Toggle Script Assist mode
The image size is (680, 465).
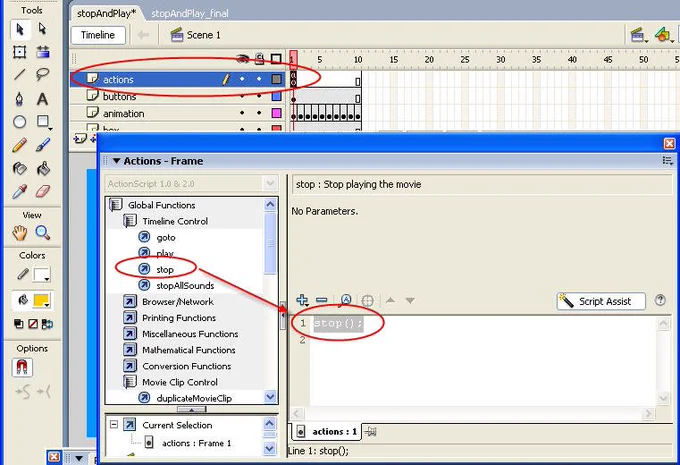pyautogui.click(x=601, y=301)
